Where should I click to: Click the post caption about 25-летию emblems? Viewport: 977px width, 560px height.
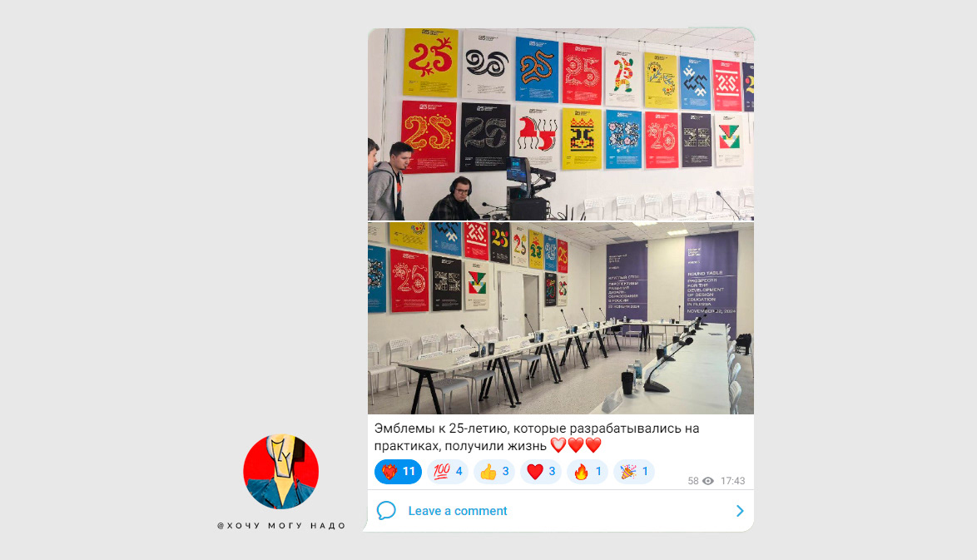point(537,437)
